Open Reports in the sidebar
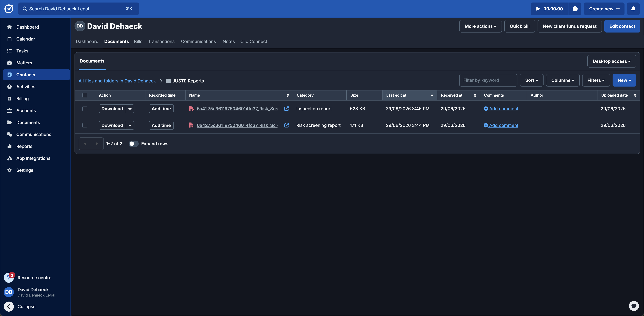 (36, 146)
